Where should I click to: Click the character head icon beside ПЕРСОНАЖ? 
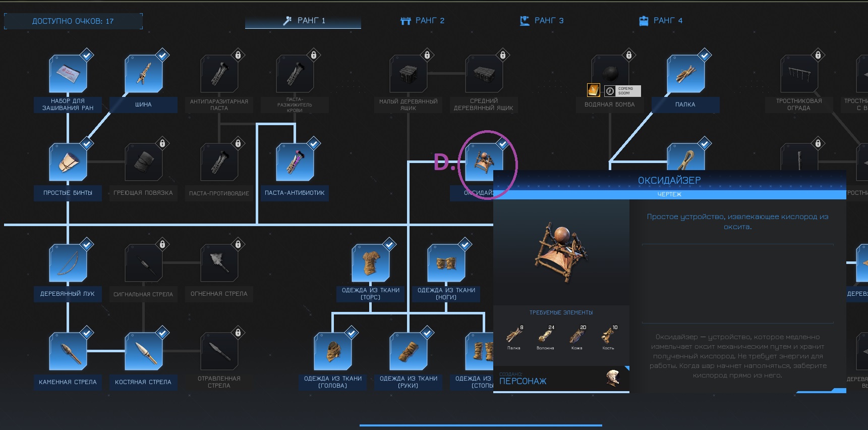point(613,378)
